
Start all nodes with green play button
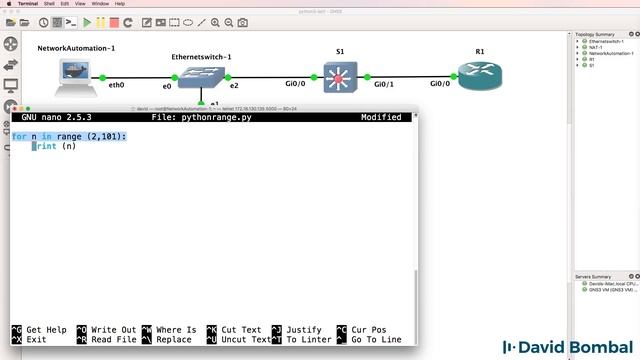87,22
